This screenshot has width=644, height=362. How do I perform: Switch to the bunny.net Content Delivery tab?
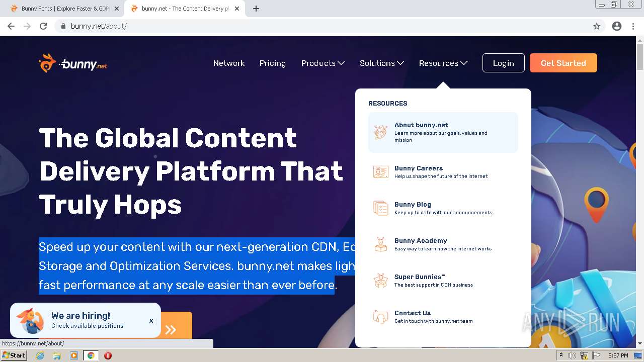[184, 9]
